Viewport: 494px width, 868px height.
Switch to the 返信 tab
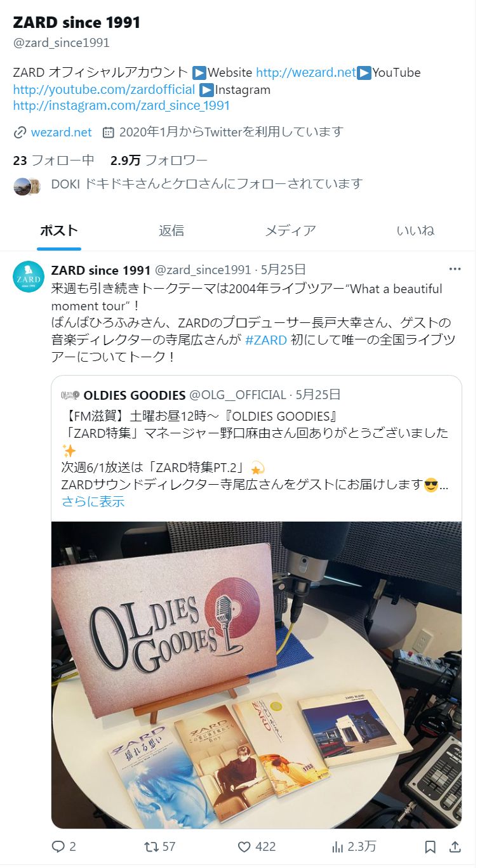pos(171,230)
